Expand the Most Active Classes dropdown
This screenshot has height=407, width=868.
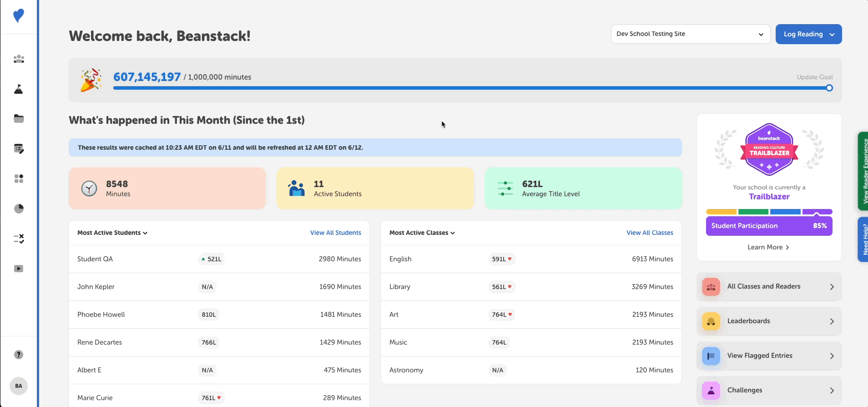point(422,233)
